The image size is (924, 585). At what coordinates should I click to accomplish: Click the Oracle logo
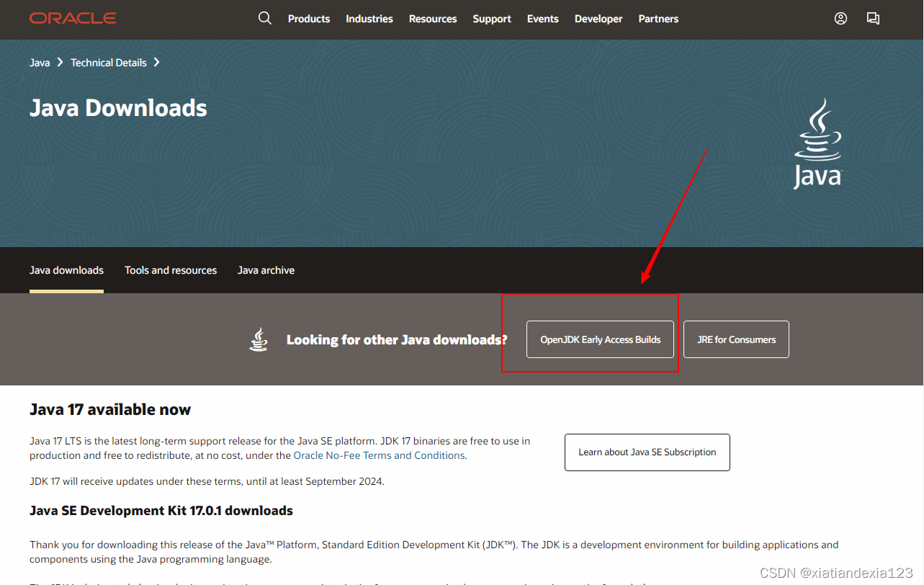(73, 19)
